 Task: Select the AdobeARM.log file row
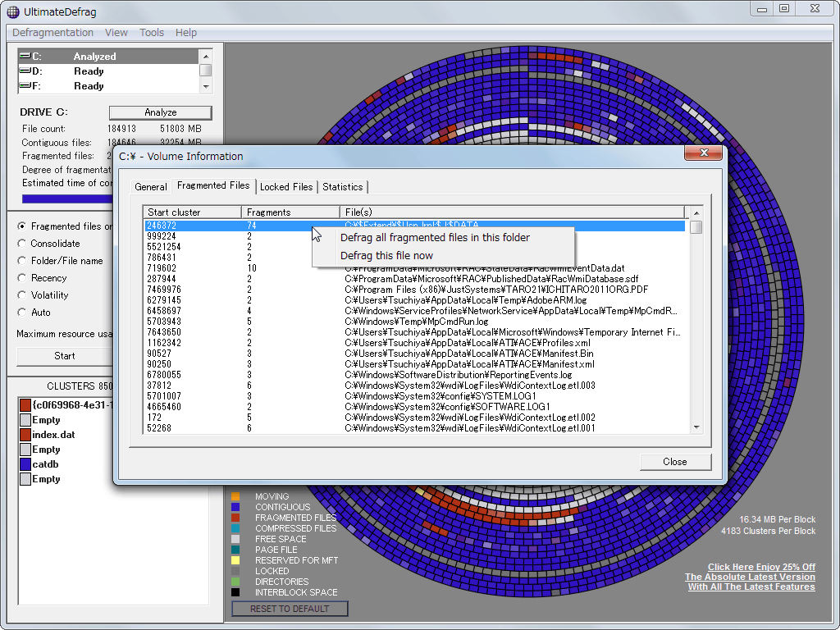click(414, 300)
